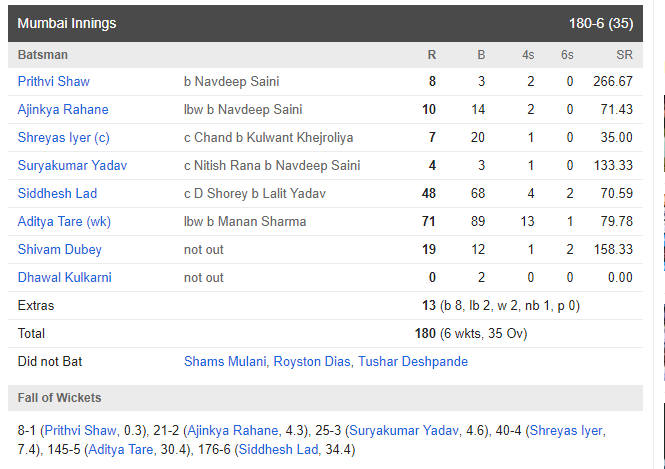This screenshot has width=665, height=469.
Task: Select the Mumbai Innings header bar
Action: [325, 23]
